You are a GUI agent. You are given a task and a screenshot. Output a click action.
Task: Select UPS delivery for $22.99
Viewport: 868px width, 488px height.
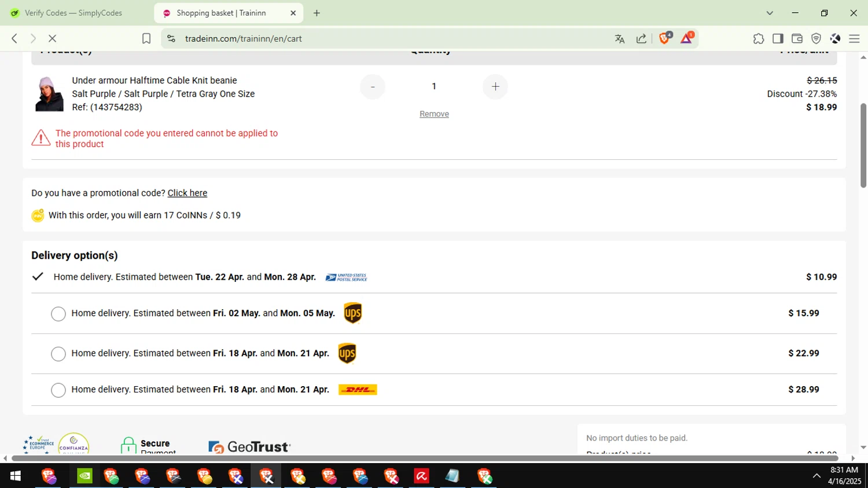(x=58, y=354)
